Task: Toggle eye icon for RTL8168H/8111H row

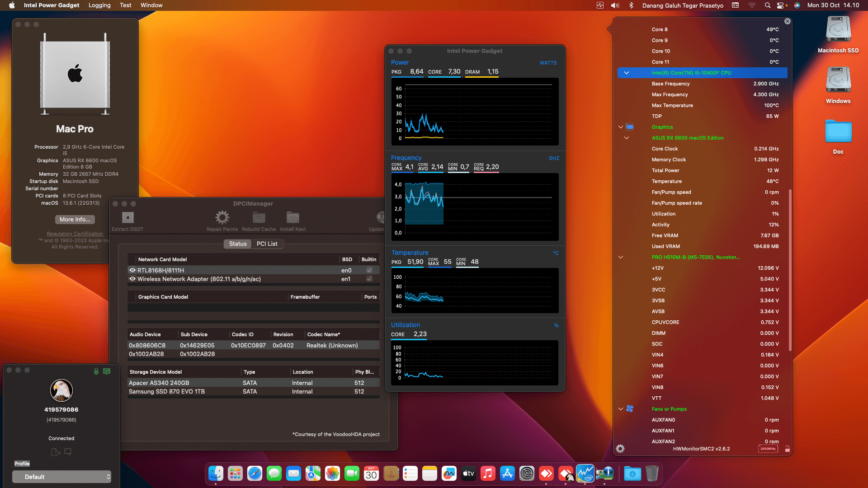Action: click(x=132, y=270)
